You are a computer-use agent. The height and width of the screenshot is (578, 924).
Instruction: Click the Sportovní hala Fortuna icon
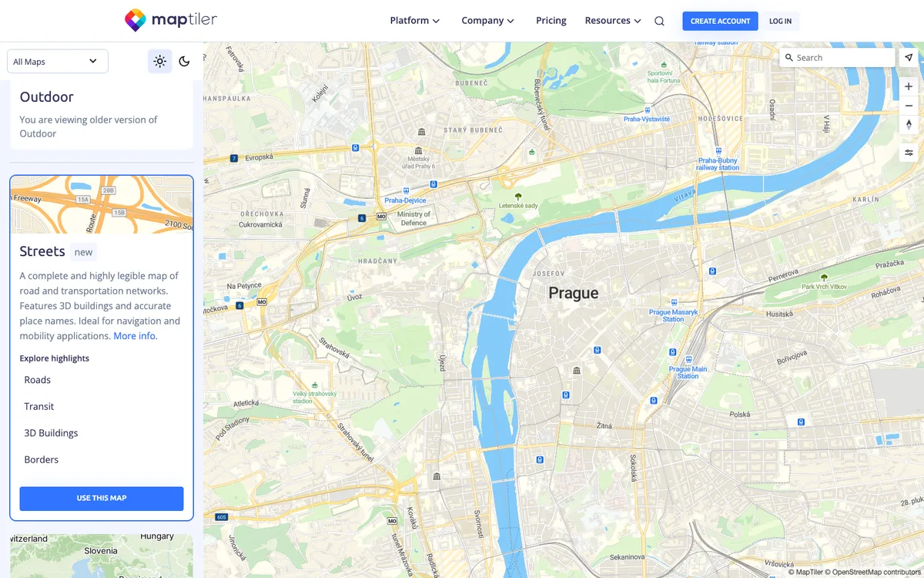coord(664,64)
